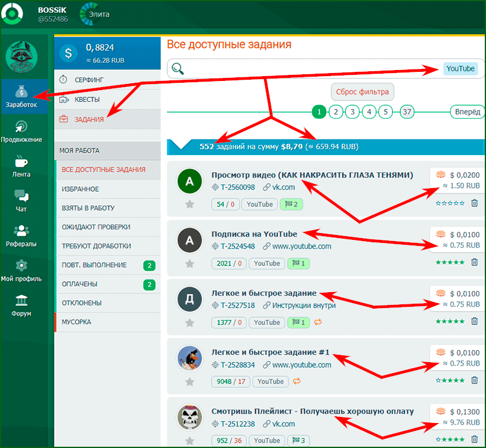This screenshot has height=448, width=486.
Task: Click repeat icon on task T-2527518
Action: coord(318,322)
